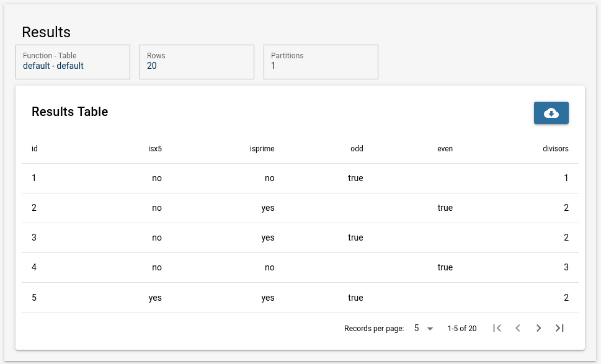The height and width of the screenshot is (364, 601).
Task: Click the Function - Table field
Action: point(73,61)
